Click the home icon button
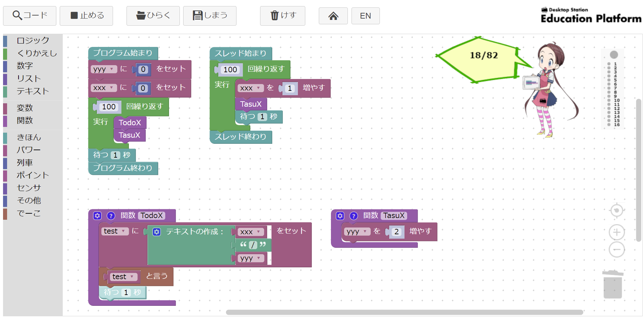This screenshot has height=320, width=644. point(333,16)
